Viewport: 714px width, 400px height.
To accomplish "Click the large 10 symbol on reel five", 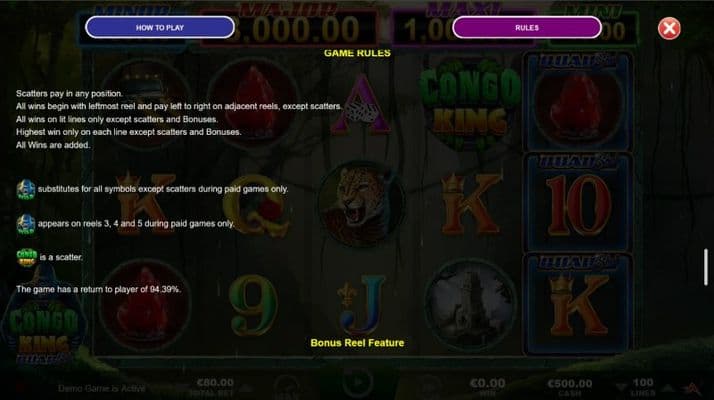I will coord(577,204).
